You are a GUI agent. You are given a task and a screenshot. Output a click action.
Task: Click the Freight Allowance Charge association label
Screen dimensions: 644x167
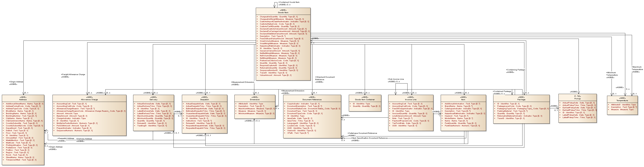(x=73, y=74)
